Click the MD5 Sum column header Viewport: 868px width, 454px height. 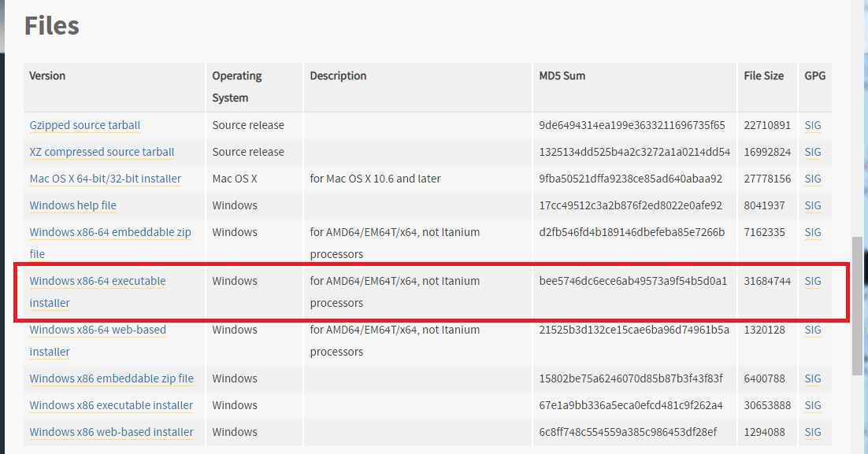point(562,76)
